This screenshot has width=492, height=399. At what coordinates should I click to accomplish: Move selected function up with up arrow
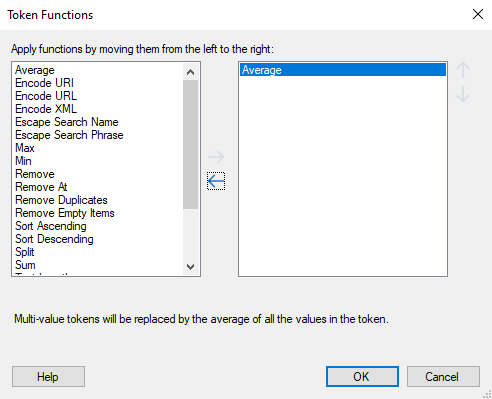[x=463, y=70]
